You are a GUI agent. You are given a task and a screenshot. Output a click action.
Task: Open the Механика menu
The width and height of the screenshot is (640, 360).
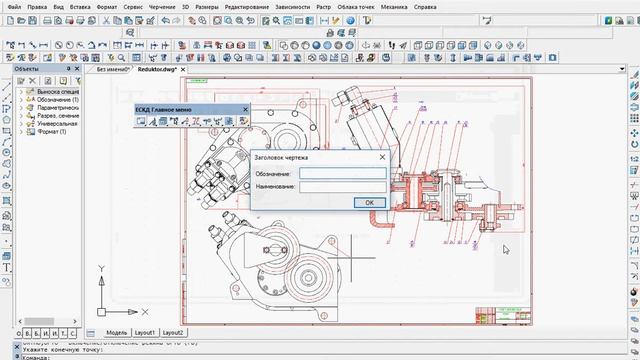pos(393,7)
